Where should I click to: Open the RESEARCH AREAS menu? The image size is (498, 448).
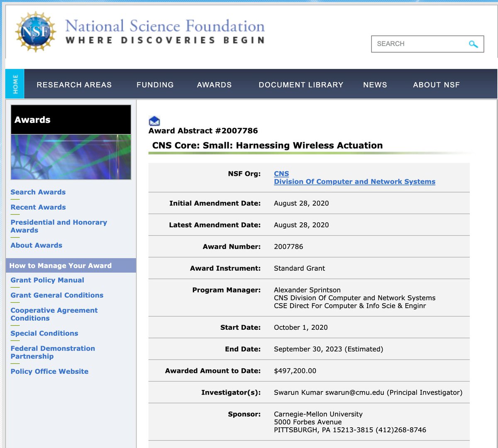click(74, 85)
